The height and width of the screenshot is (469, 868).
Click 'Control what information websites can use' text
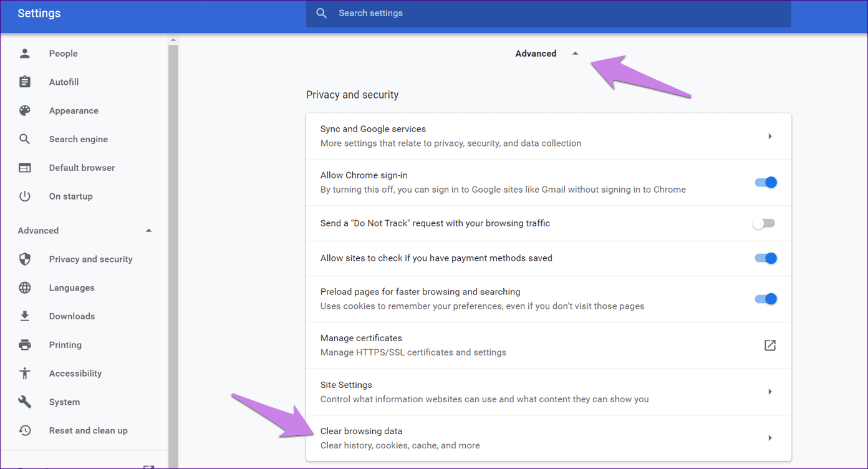485,399
